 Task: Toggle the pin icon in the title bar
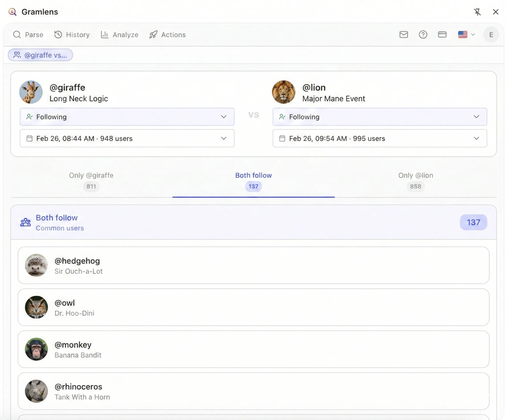click(477, 12)
